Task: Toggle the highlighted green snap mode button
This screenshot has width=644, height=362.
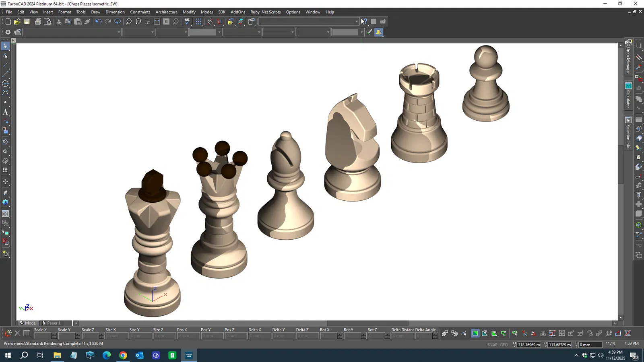Action: click(x=475, y=333)
